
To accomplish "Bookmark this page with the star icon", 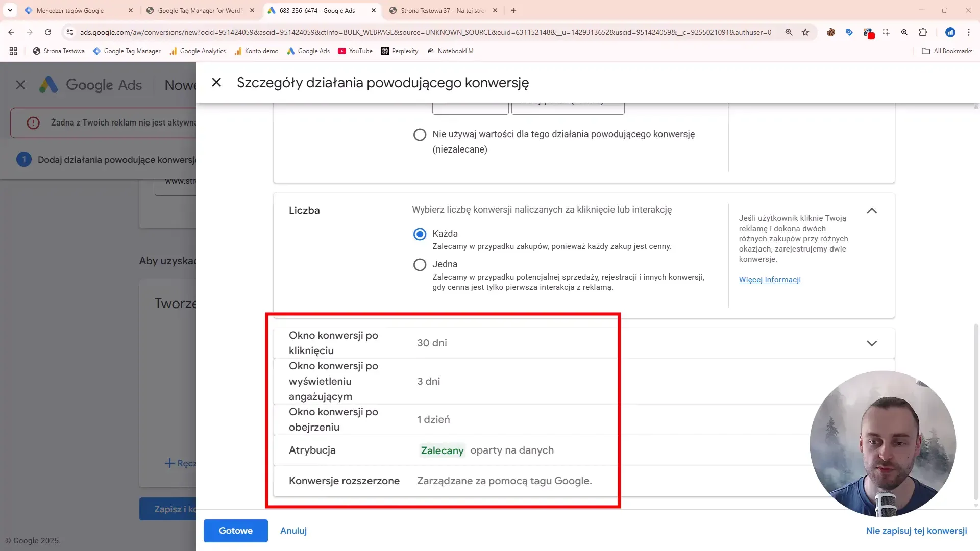I will [805, 32].
